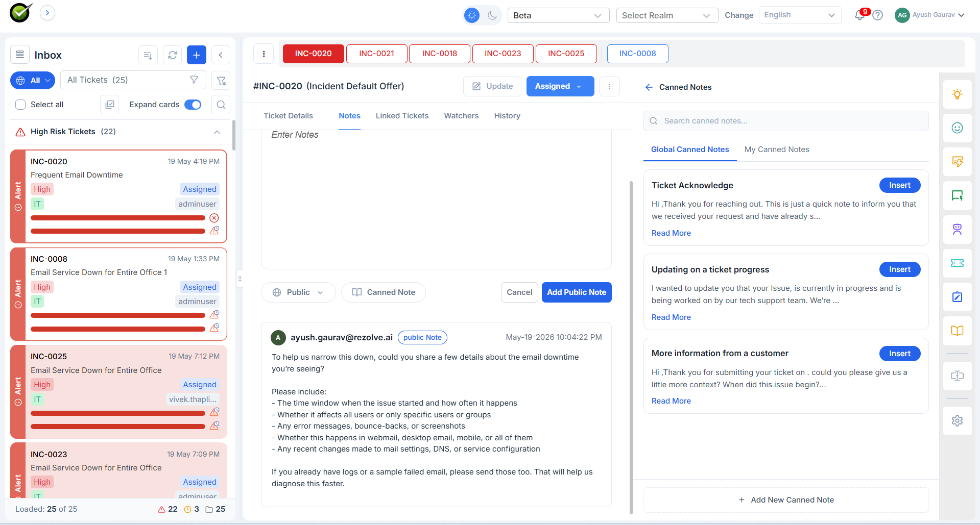
Task: Click the Update ticket button
Action: 492,86
